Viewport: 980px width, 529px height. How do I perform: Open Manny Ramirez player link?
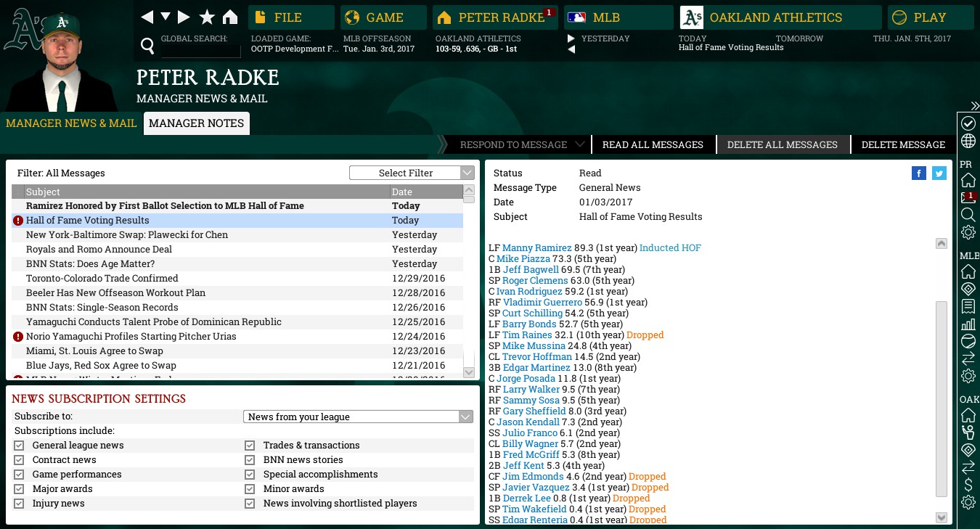(x=536, y=248)
